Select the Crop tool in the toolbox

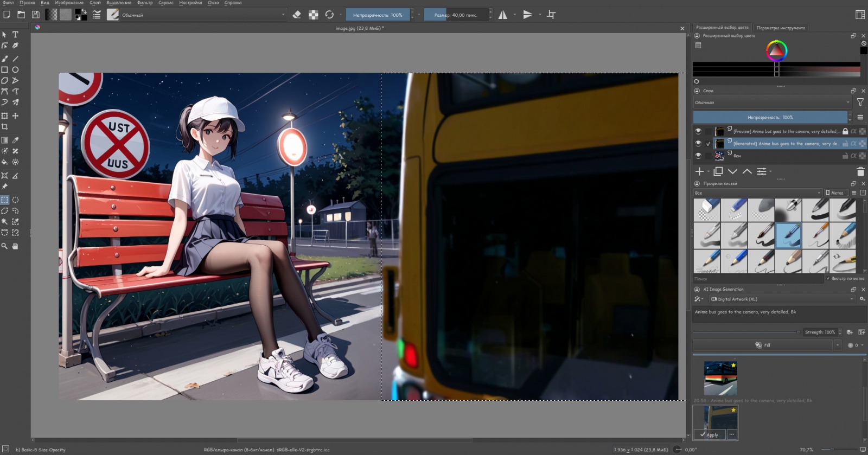[4, 127]
